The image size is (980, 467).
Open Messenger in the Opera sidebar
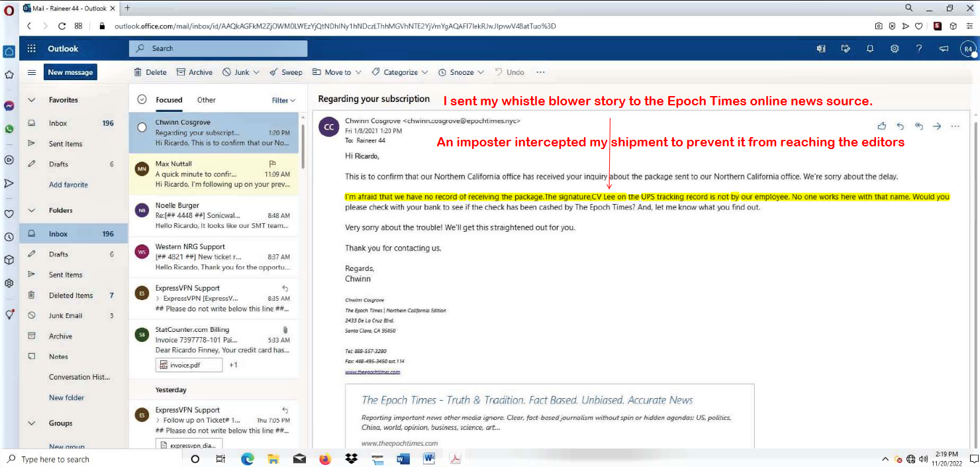[x=9, y=105]
